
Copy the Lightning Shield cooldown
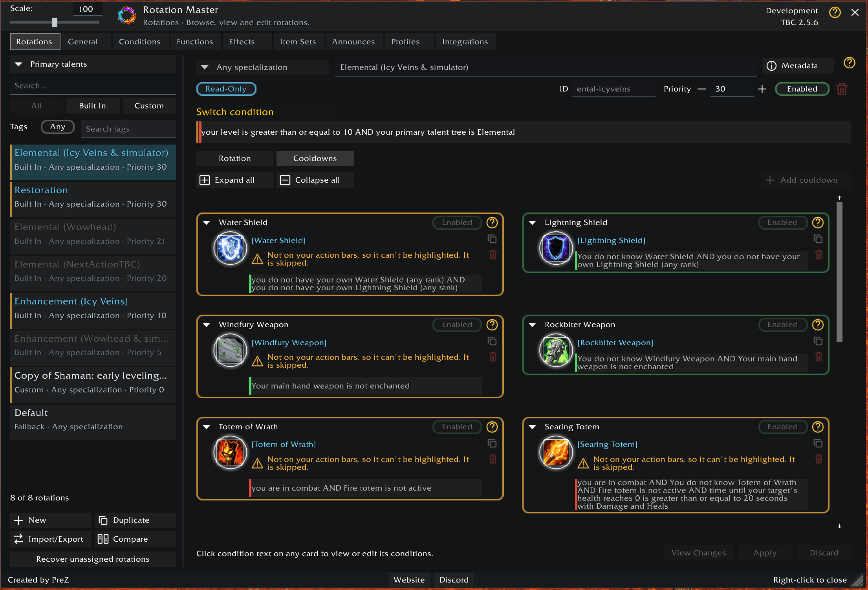pos(818,239)
